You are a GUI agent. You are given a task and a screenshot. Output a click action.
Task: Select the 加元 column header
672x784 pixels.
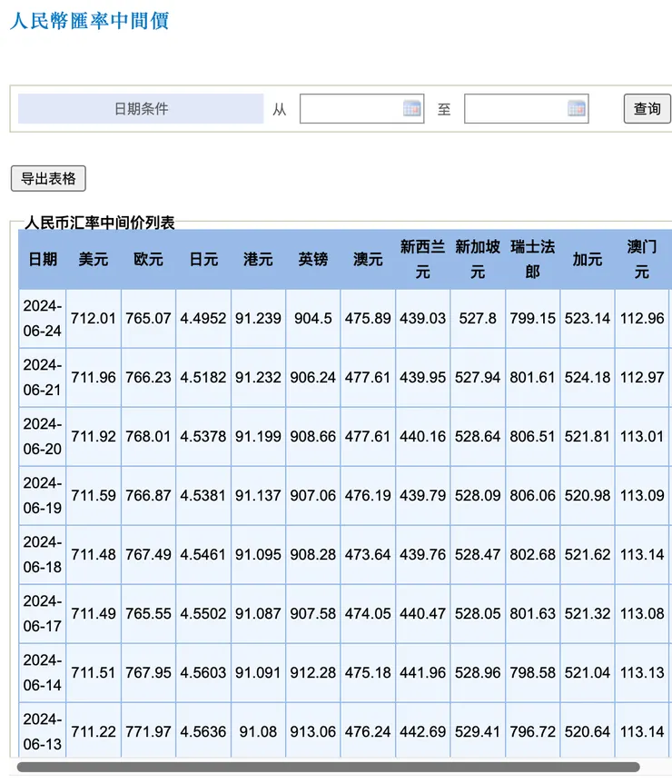(588, 259)
